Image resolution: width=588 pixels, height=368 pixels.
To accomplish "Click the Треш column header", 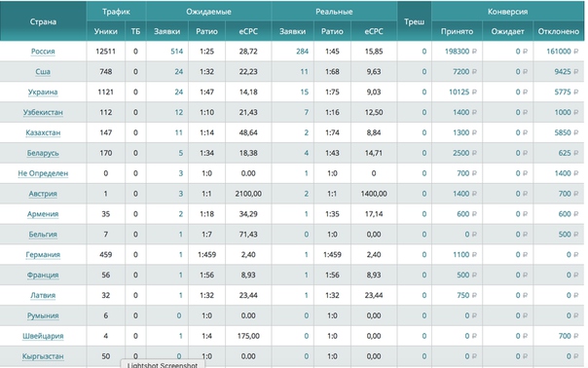I will (x=415, y=21).
